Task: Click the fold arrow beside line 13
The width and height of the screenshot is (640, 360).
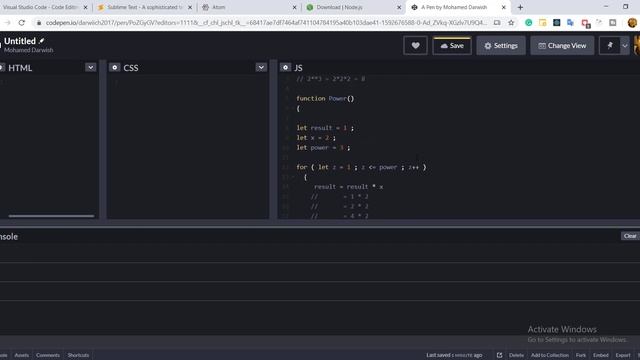Action: (x=293, y=177)
